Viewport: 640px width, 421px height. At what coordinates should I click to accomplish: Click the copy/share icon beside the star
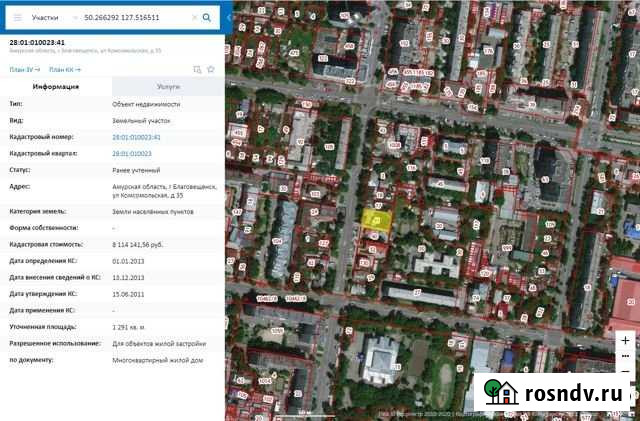[x=197, y=69]
